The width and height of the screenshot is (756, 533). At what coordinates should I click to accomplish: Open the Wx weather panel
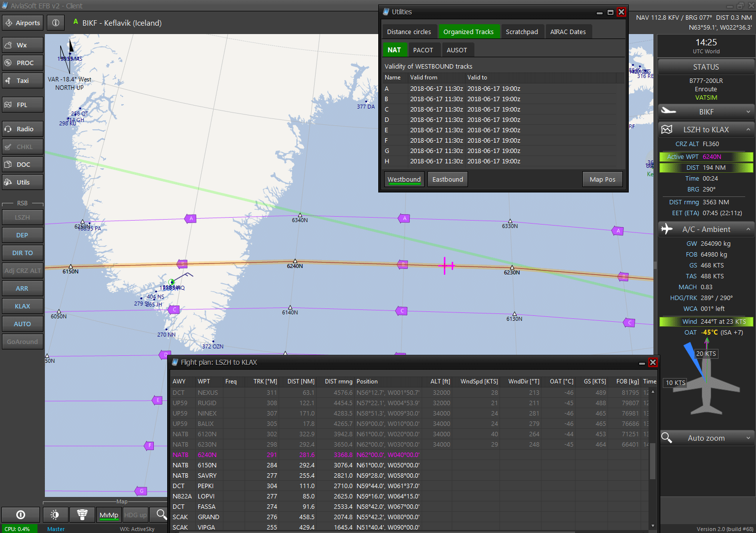[x=22, y=45]
